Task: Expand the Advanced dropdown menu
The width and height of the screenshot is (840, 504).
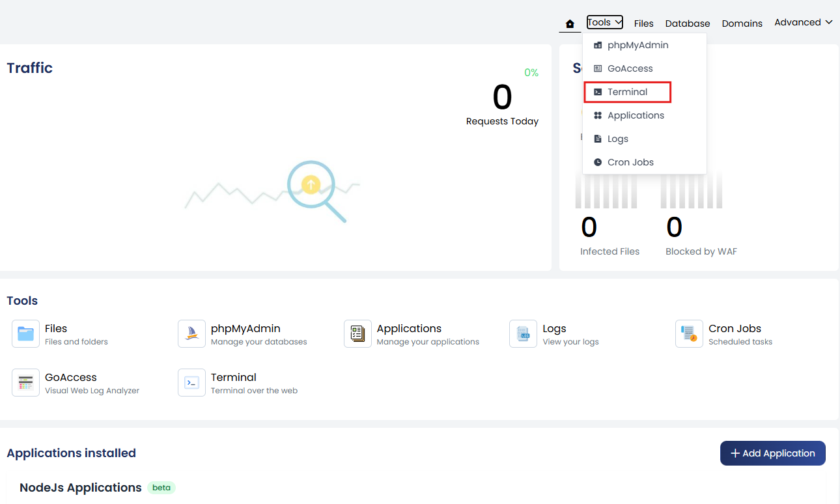Action: pyautogui.click(x=804, y=23)
